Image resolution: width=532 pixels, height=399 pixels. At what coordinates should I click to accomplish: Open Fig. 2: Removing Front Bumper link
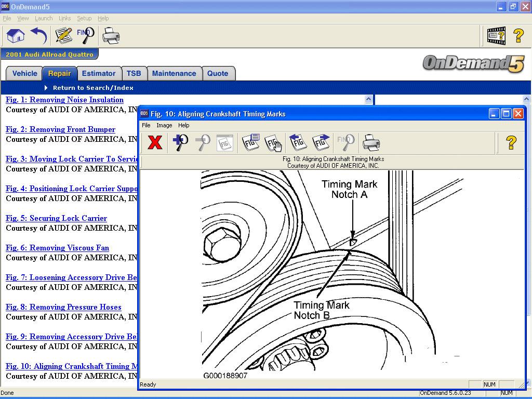point(60,129)
